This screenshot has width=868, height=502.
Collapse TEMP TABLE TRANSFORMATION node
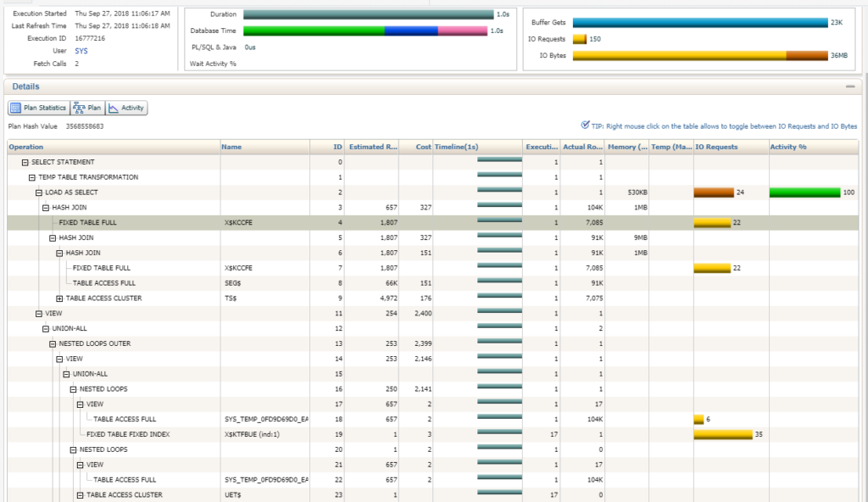point(32,177)
